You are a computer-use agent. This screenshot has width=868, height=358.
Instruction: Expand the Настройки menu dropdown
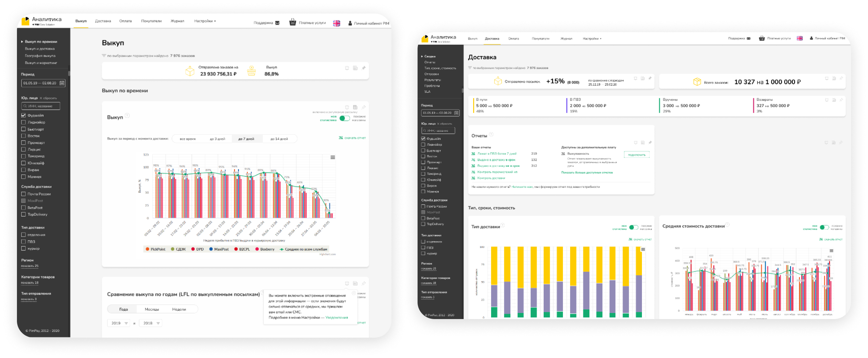coord(205,21)
